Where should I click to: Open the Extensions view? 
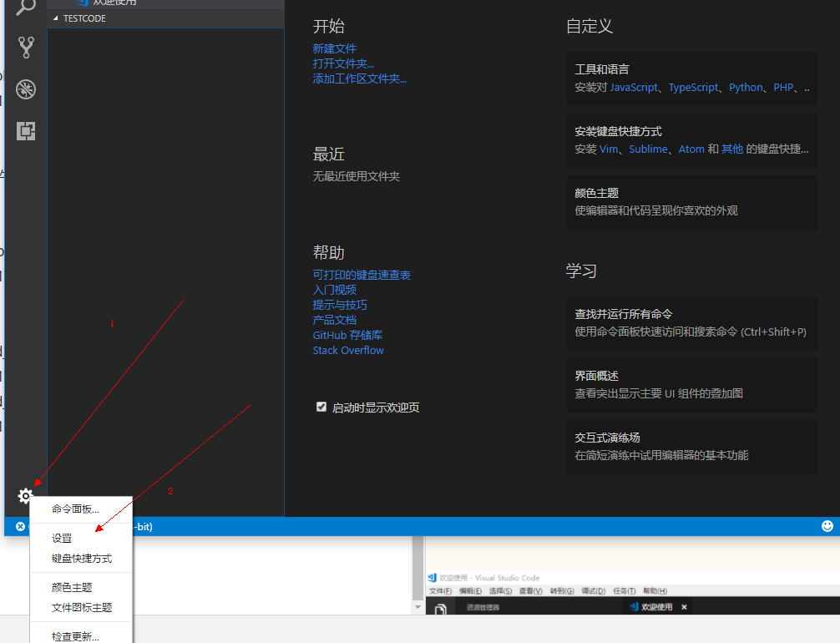click(25, 130)
